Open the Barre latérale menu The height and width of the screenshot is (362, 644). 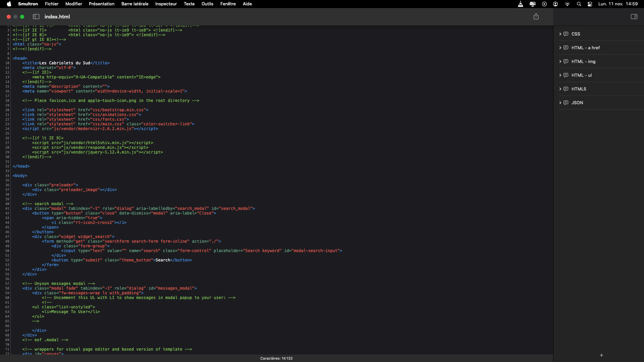[135, 4]
